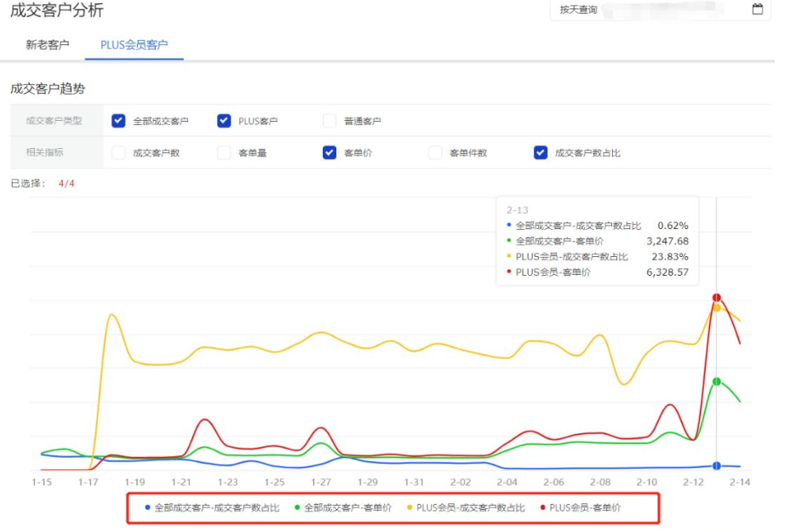Uncheck the 成交客户数占比 checkbox

pyautogui.click(x=541, y=152)
